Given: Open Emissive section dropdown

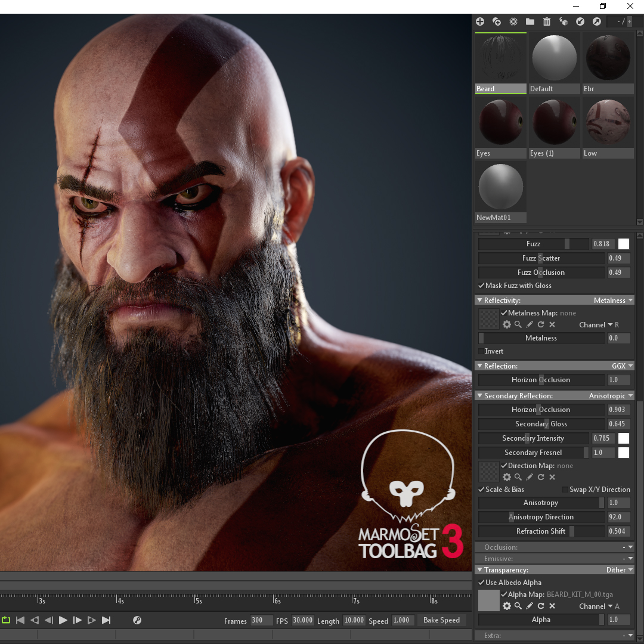Looking at the screenshot, I should pyautogui.click(x=628, y=559).
